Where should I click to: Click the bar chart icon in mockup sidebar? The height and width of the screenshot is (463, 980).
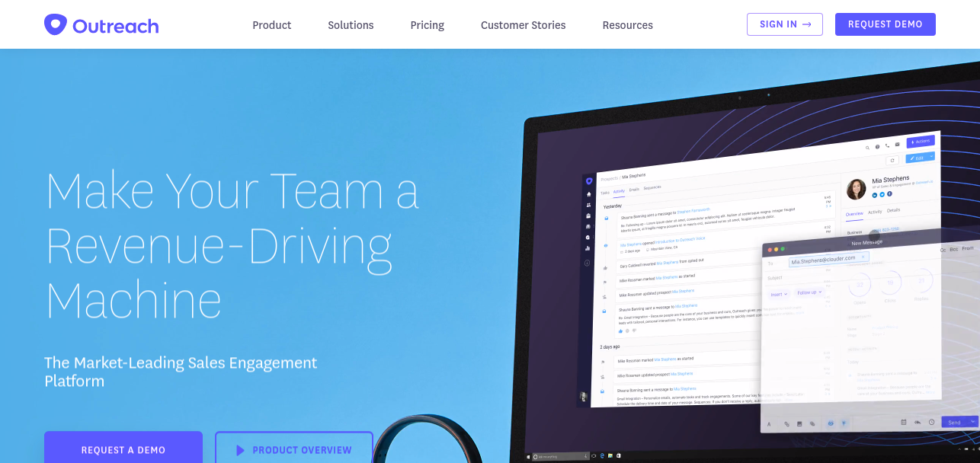588,248
